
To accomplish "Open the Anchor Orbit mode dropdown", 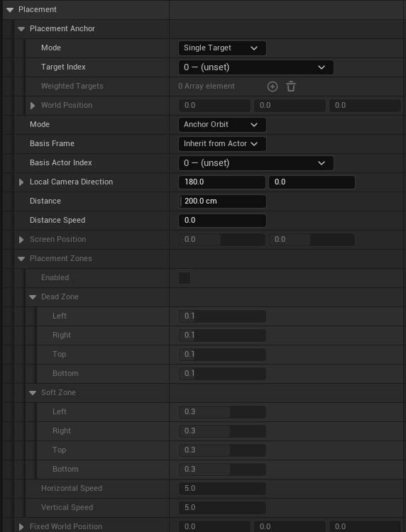I will point(222,125).
